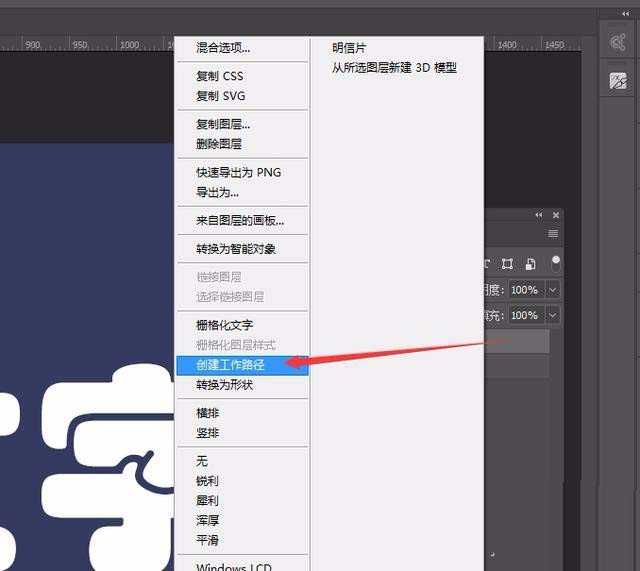The height and width of the screenshot is (571, 640).
Task: Close the floating Layers panel
Action: click(x=557, y=215)
